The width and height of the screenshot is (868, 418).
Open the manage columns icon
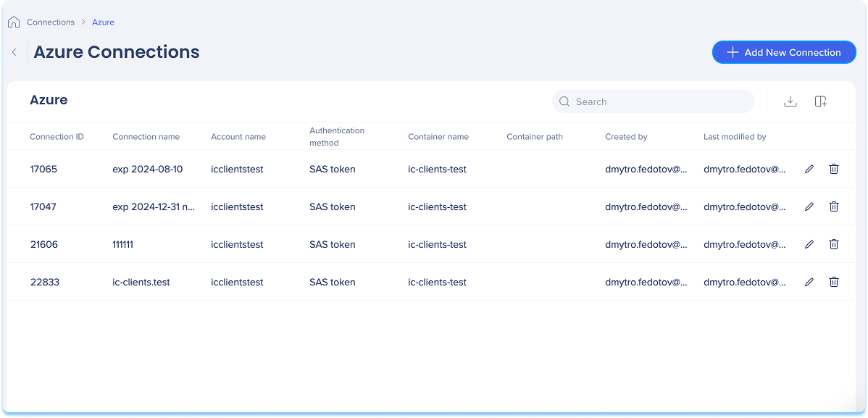point(820,102)
